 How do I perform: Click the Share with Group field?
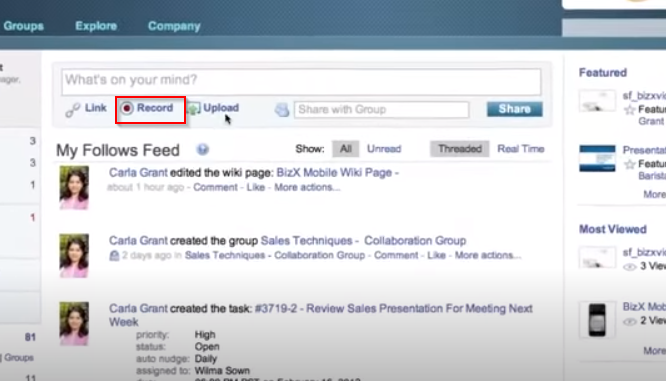(x=381, y=110)
